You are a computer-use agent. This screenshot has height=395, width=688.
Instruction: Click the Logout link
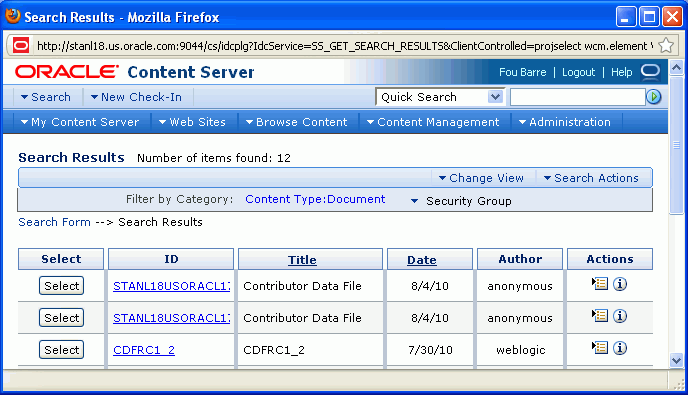click(x=578, y=72)
